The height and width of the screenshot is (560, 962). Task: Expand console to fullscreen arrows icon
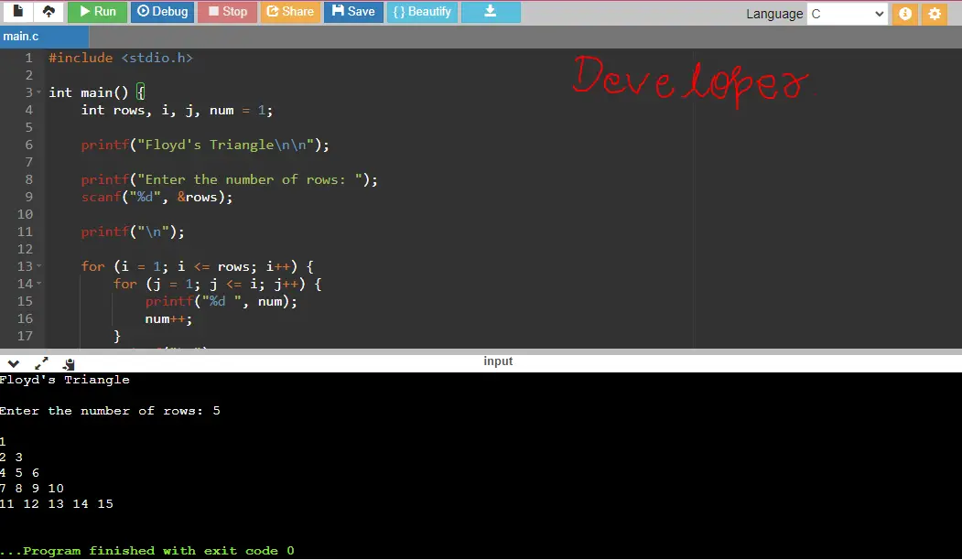(x=41, y=363)
